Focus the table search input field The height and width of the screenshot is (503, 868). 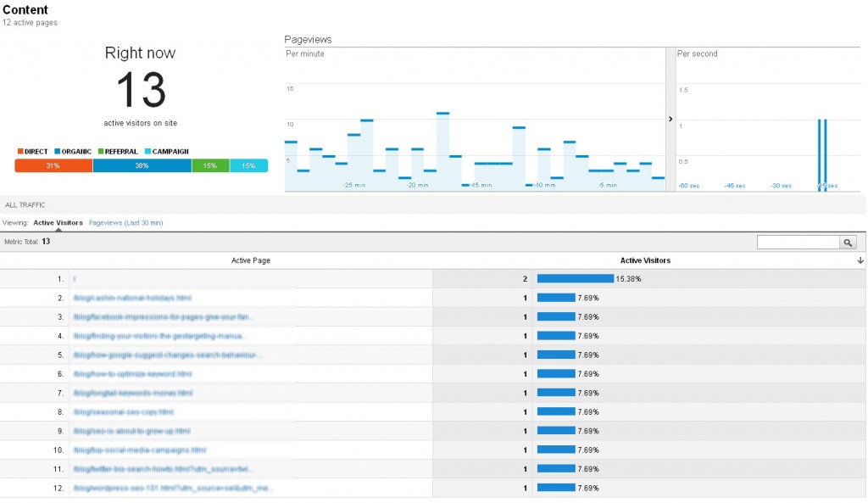(x=798, y=243)
